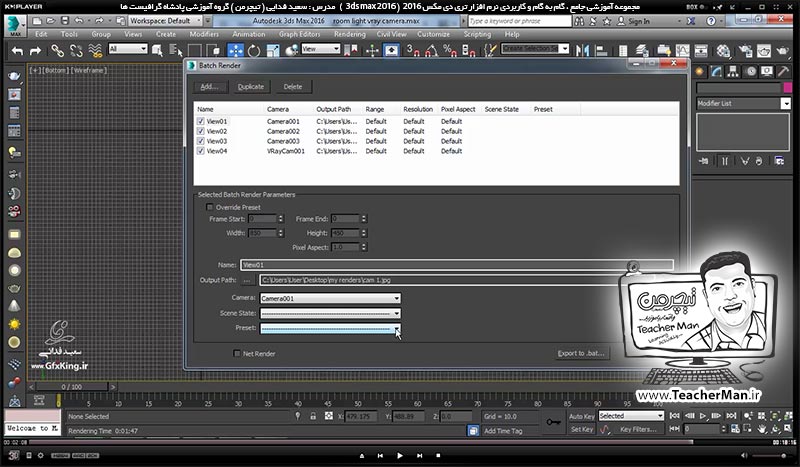Open the reference coordinate View dropdown
Screen dimensions: 800x467
point(321,49)
